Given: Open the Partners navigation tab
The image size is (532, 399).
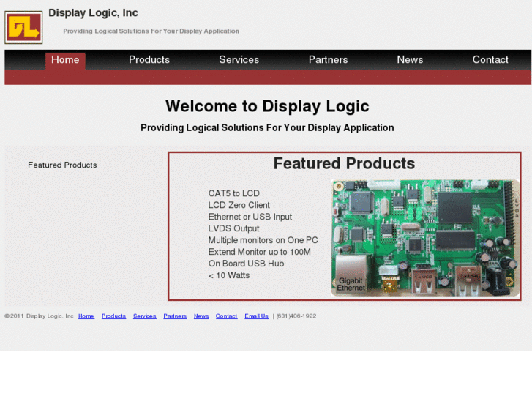Looking at the screenshot, I should pyautogui.click(x=328, y=60).
